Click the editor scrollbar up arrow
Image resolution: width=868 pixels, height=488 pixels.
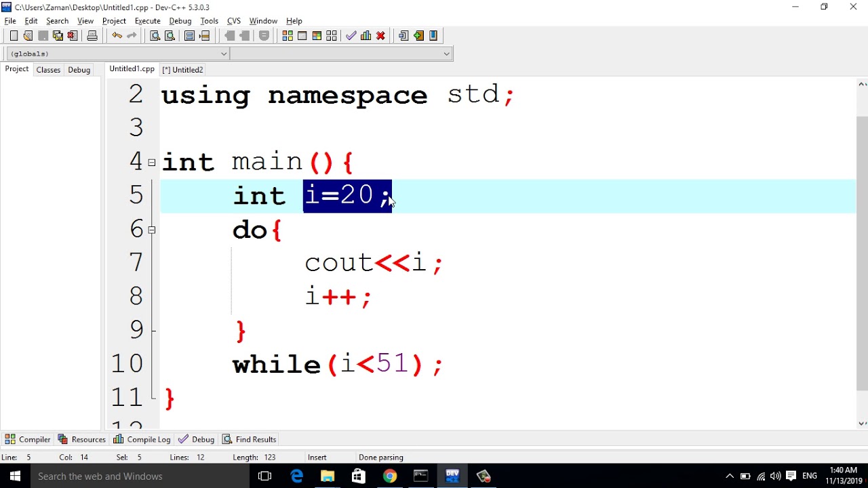(862, 85)
